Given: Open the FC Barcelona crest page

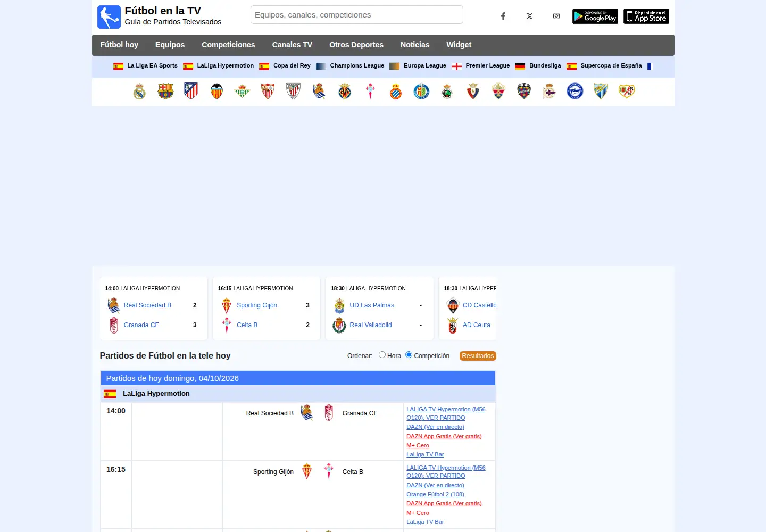Looking at the screenshot, I should pos(165,92).
